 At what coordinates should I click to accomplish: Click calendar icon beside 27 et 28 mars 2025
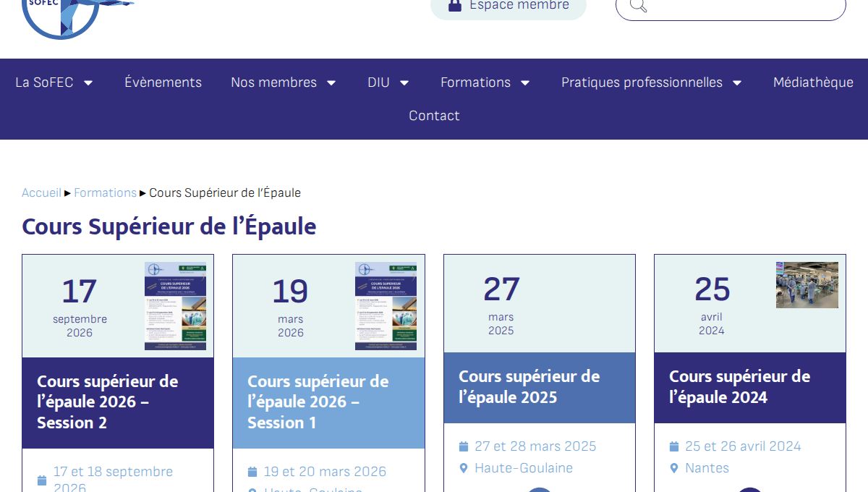[464, 446]
